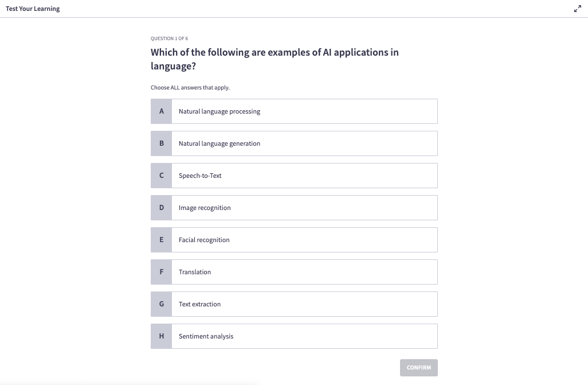Screen dimensions: 588x385
Task: Click the letter D answer badge
Action: tap(161, 208)
